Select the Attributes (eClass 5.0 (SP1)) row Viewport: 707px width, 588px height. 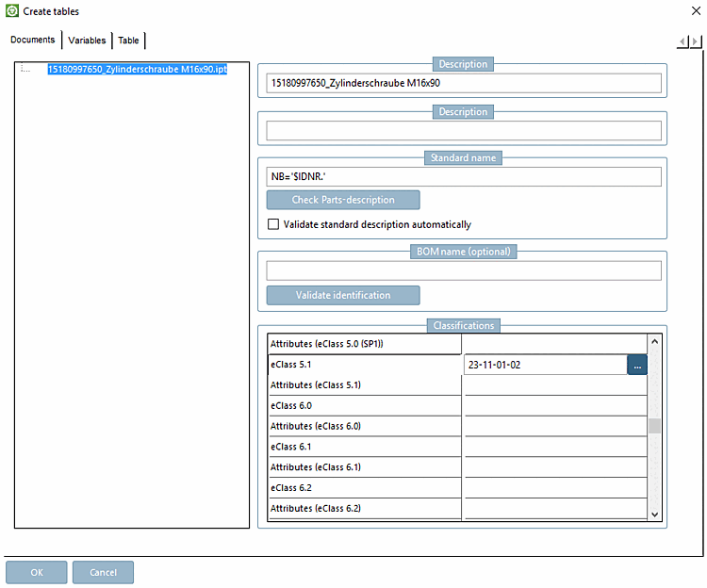[x=365, y=344]
